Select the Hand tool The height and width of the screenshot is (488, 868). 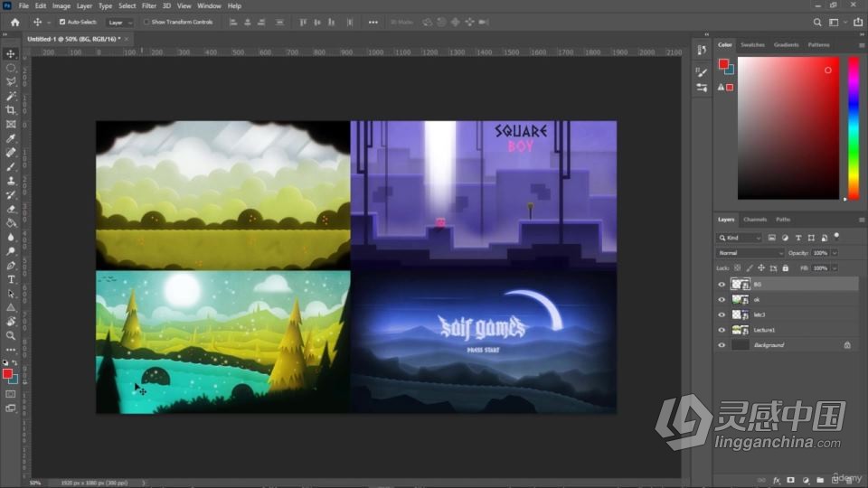coord(11,322)
